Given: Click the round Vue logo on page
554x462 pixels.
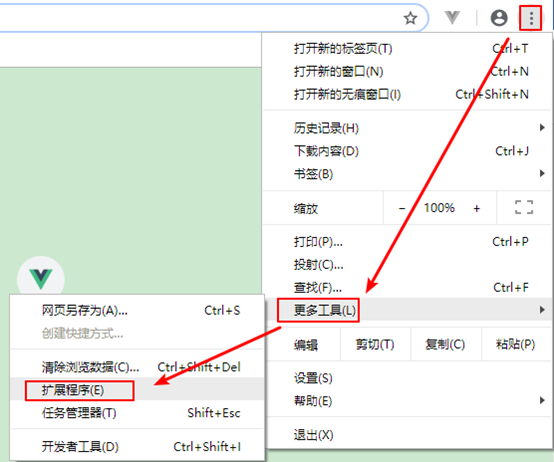Looking at the screenshot, I should point(41,278).
